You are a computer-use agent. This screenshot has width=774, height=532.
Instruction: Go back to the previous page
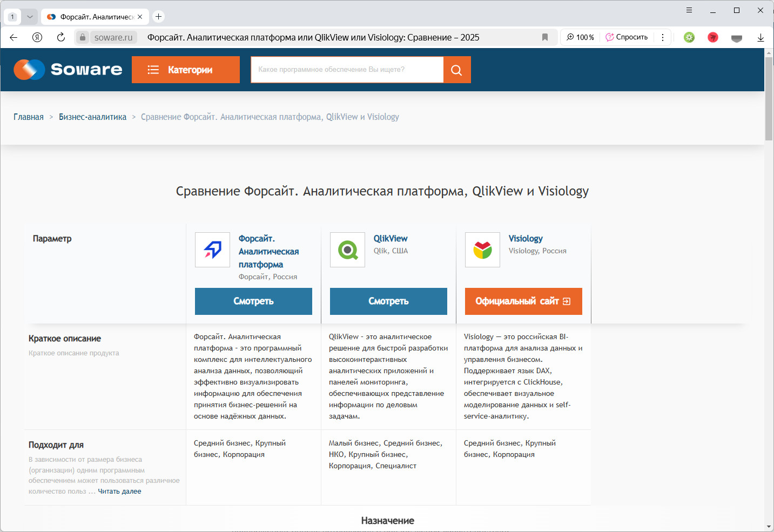[14, 37]
